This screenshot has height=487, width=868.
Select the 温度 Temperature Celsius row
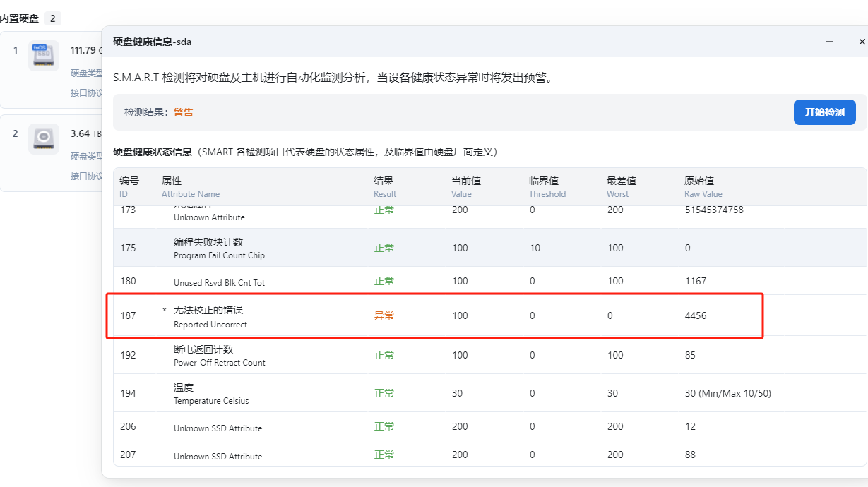[489, 393]
